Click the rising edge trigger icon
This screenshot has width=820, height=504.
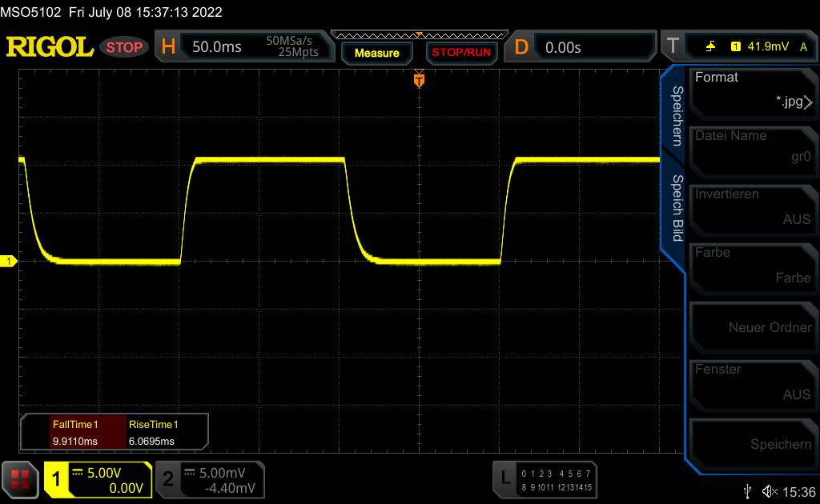710,46
